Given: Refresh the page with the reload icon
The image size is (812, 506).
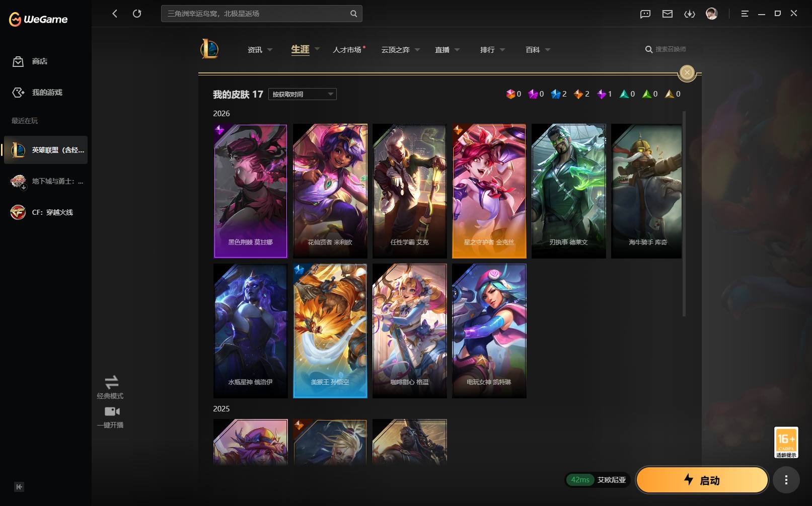Looking at the screenshot, I should pyautogui.click(x=137, y=14).
